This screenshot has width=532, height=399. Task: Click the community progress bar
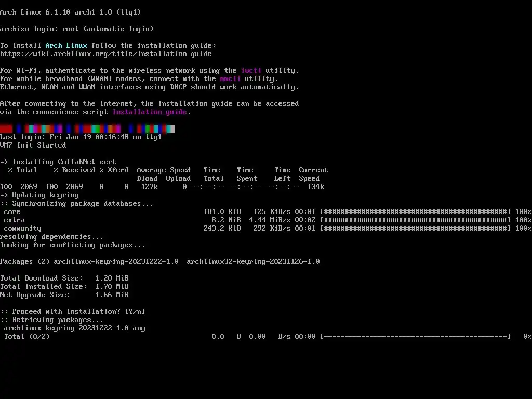(416, 229)
